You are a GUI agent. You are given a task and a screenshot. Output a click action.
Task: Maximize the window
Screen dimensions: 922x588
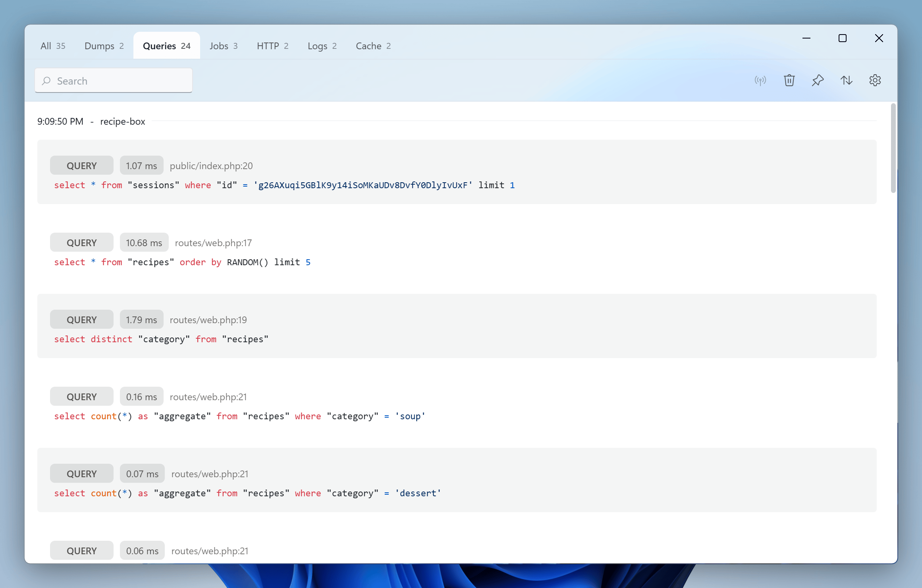click(x=842, y=38)
